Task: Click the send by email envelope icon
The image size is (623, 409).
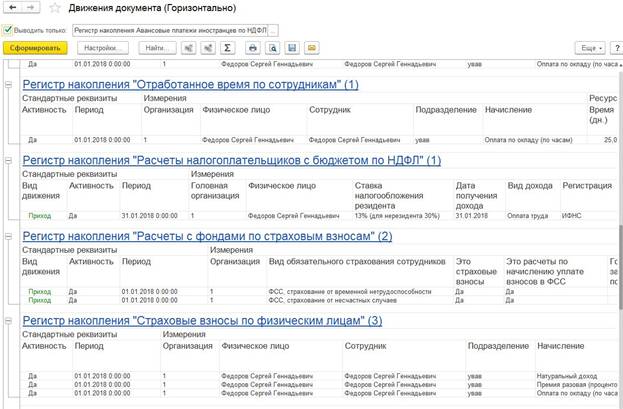Action: click(x=311, y=47)
